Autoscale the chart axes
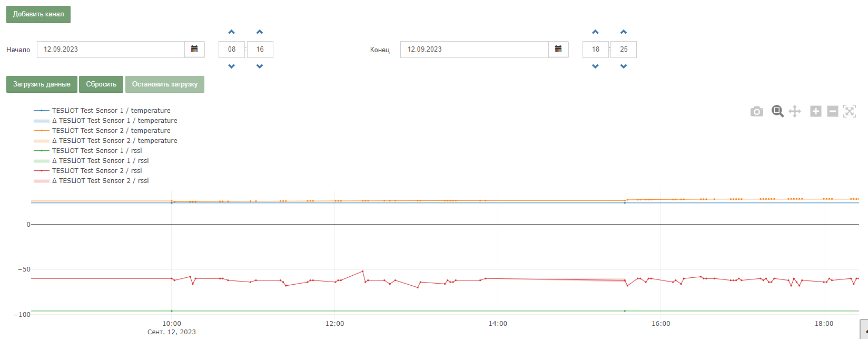 (850, 111)
